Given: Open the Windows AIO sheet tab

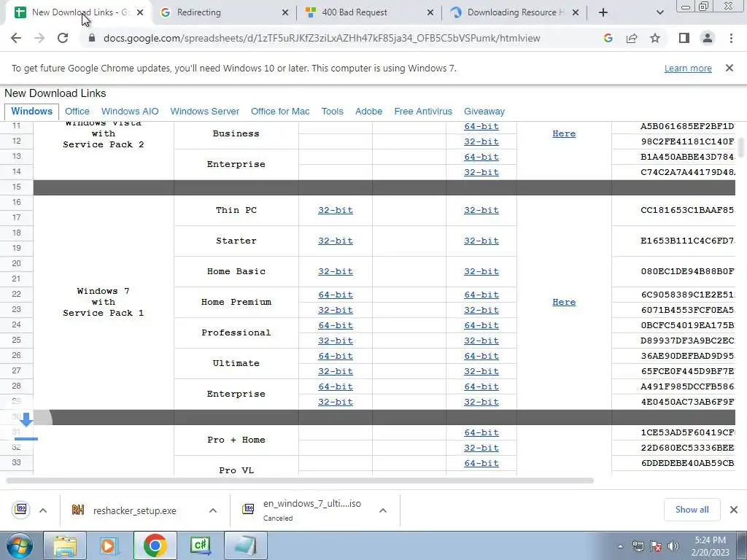Looking at the screenshot, I should click(130, 112).
